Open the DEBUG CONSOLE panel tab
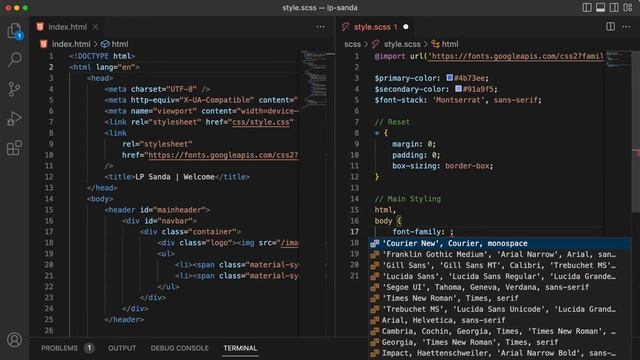The width and height of the screenshot is (640, 360). 180,348
